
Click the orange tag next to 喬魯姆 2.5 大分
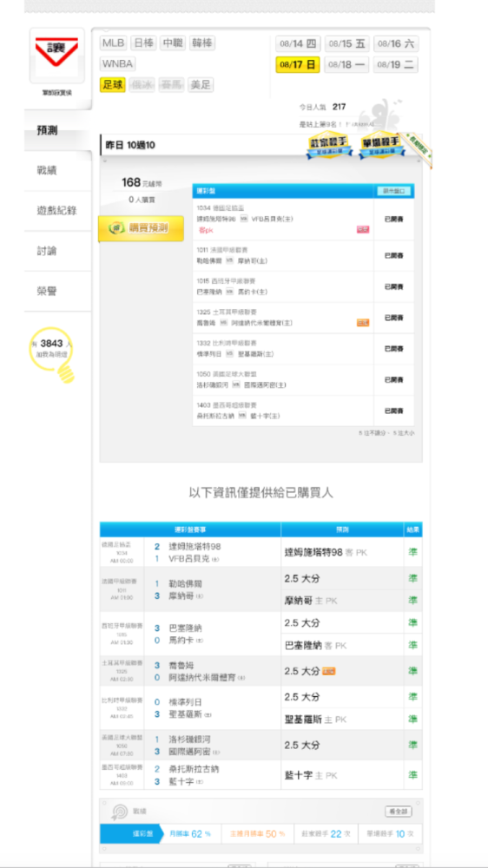pos(329,672)
